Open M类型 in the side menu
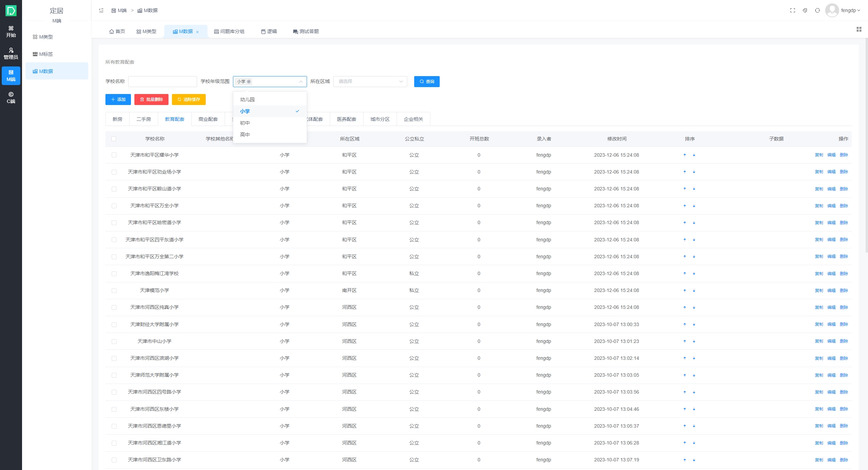The width and height of the screenshot is (868, 470). point(57,37)
